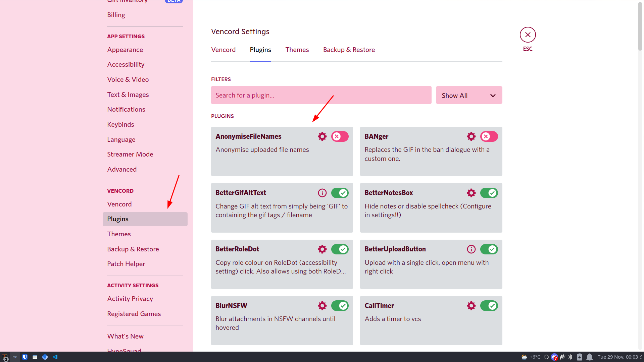The image size is (644, 362).
Task: Click the AnonymiseFileNames plugin title
Action: point(248,136)
